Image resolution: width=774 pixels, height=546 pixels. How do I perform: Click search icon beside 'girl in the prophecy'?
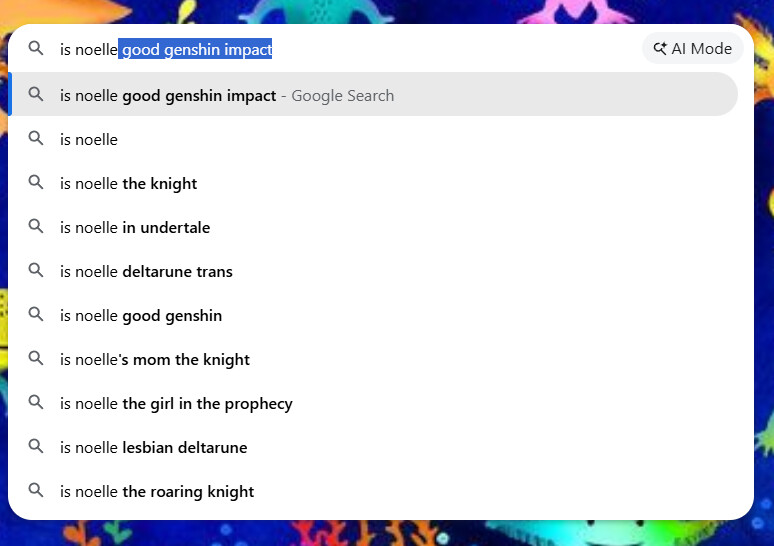click(36, 402)
